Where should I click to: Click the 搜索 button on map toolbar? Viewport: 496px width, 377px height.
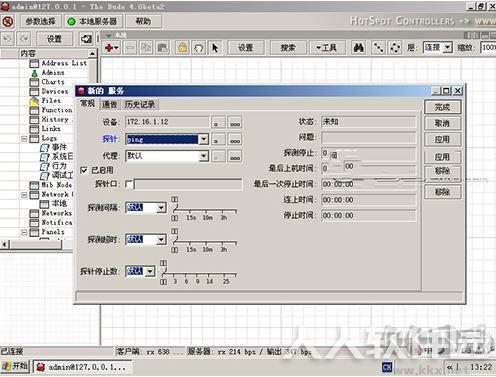coord(288,48)
